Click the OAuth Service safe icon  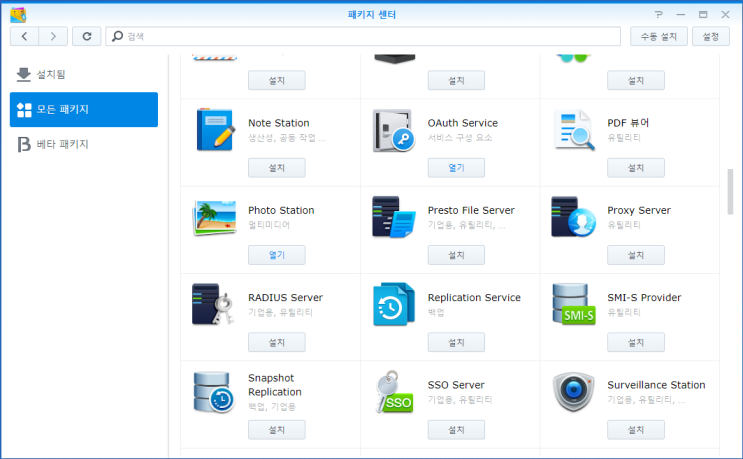(393, 130)
